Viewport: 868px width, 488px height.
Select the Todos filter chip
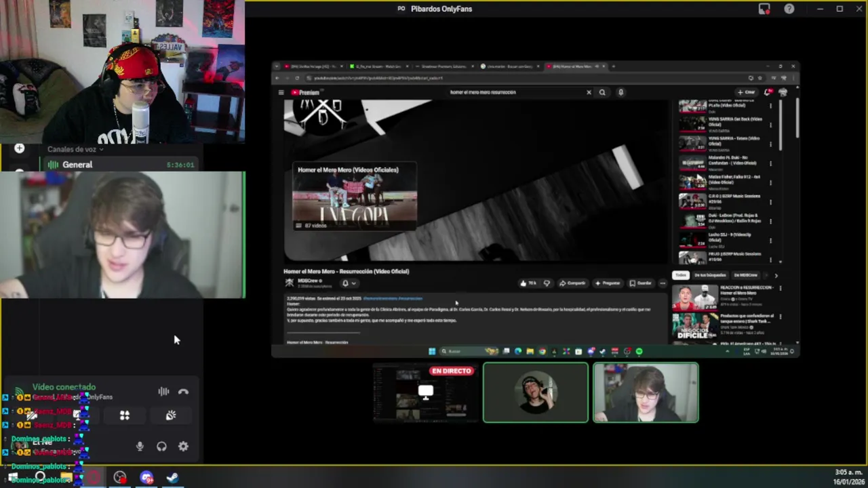[680, 275]
